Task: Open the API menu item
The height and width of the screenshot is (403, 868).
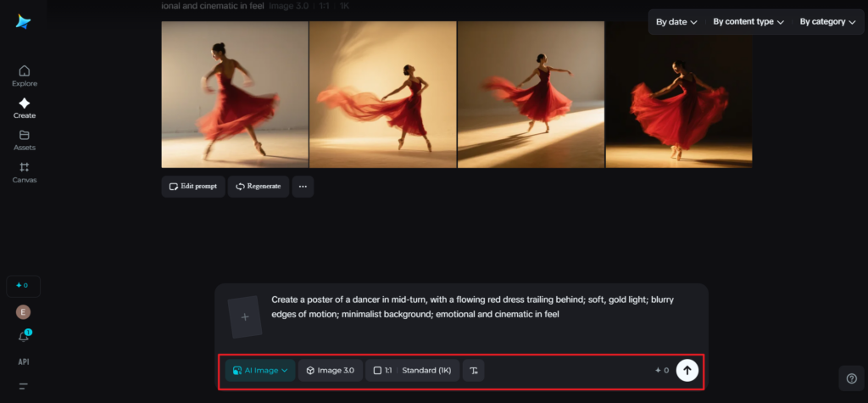Action: click(x=24, y=361)
